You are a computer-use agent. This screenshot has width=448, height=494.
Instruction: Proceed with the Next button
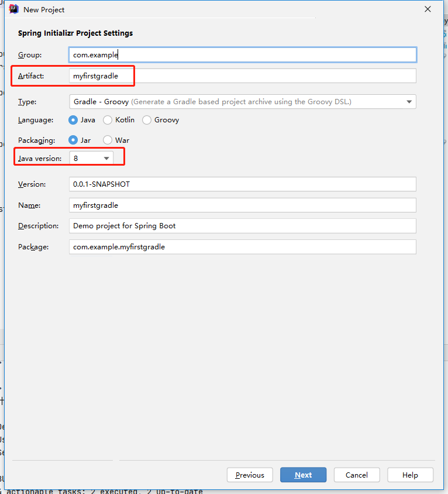coord(303,475)
